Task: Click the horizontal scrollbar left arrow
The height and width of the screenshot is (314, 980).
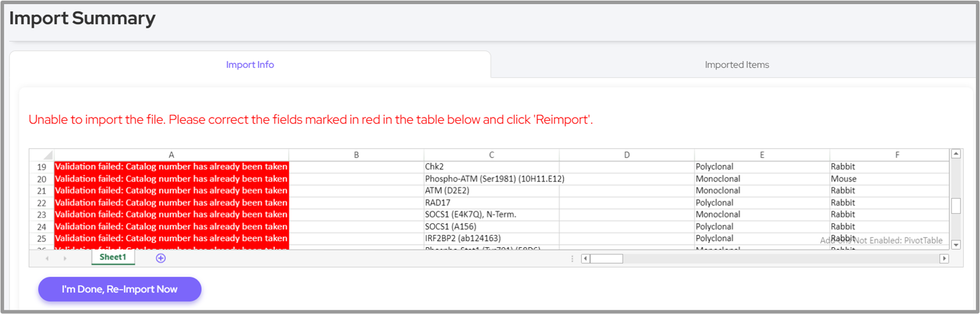Action: [x=585, y=259]
